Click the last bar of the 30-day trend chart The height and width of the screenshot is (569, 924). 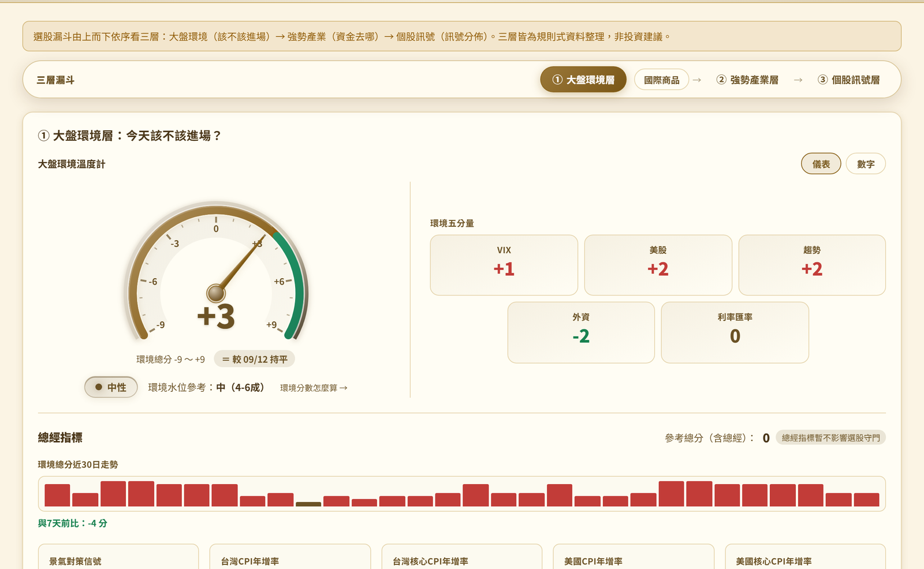[866, 500]
